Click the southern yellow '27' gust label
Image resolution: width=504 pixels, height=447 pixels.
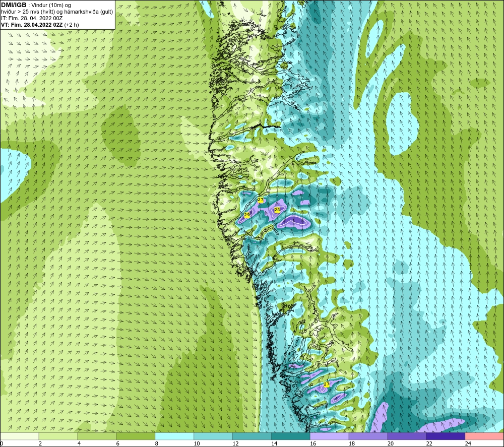tap(327, 384)
